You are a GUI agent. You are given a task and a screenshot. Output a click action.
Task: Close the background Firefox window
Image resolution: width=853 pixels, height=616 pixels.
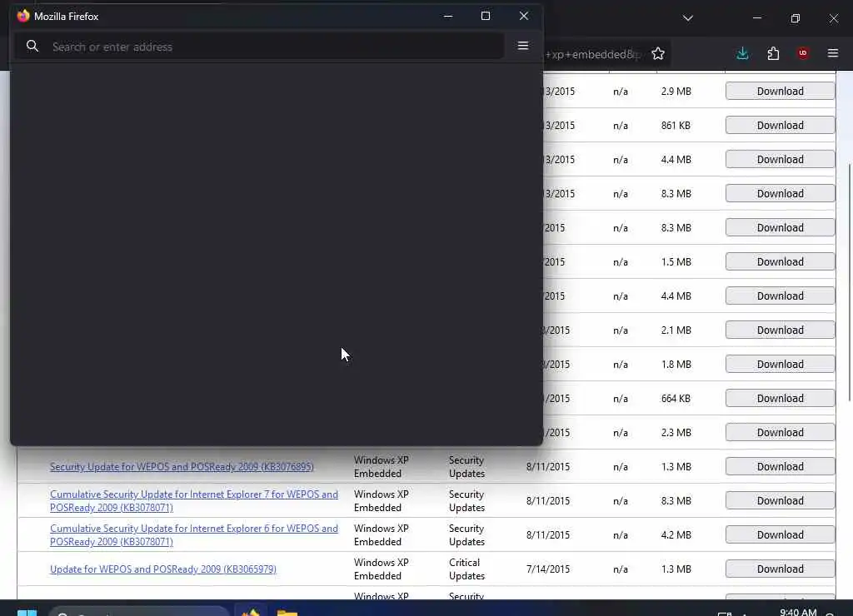click(834, 18)
